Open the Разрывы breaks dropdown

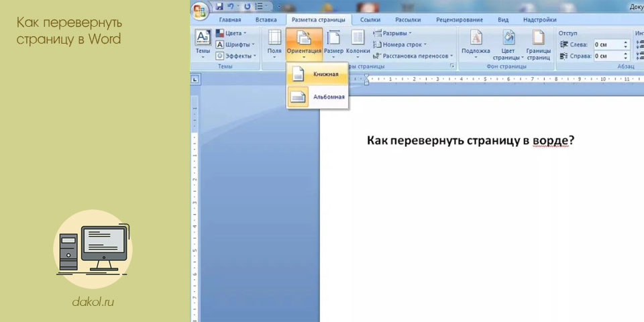[x=392, y=34]
